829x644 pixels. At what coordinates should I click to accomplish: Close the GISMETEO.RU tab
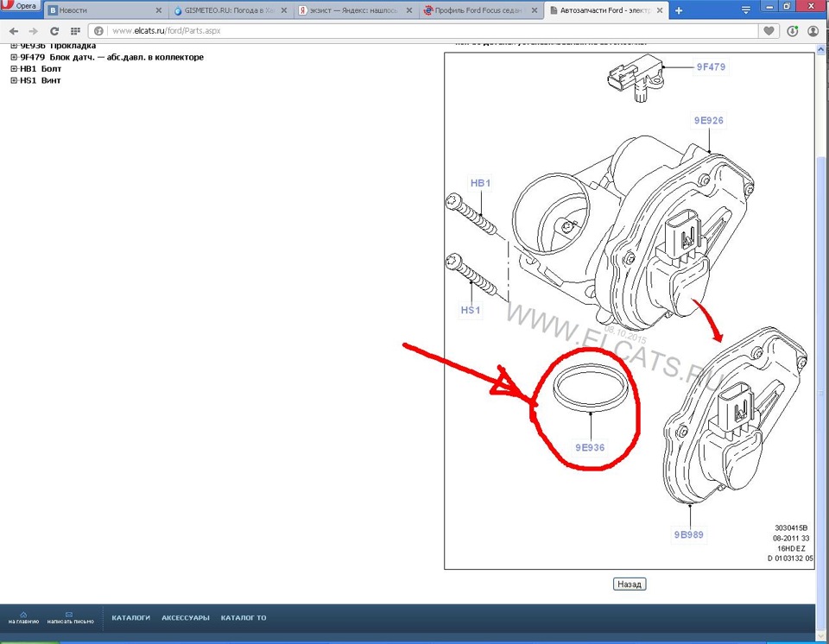coord(284,10)
